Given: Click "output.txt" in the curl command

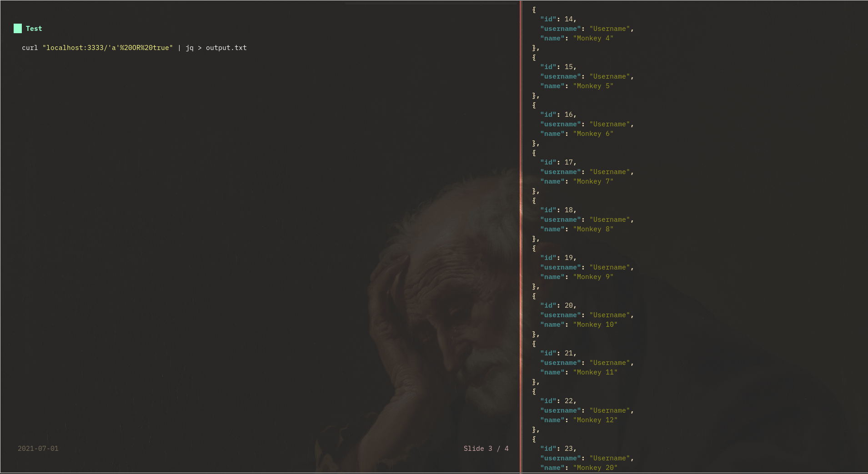Looking at the screenshot, I should click(226, 48).
